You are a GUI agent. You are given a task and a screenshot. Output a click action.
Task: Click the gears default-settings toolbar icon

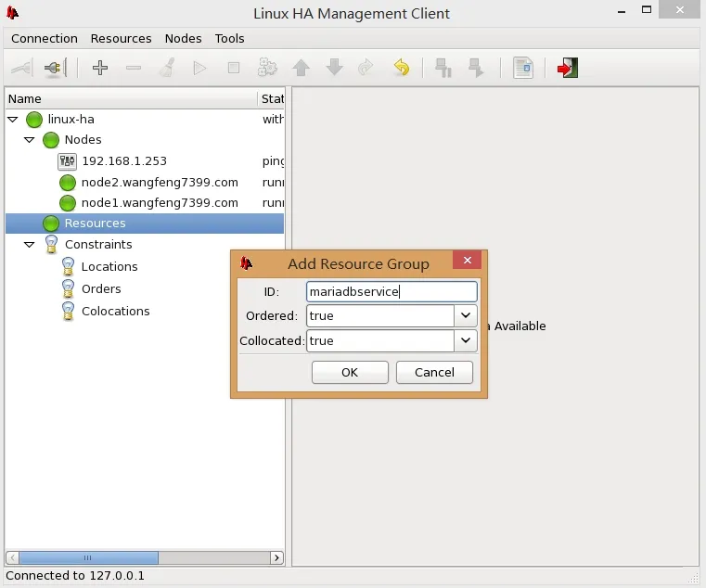(x=267, y=68)
